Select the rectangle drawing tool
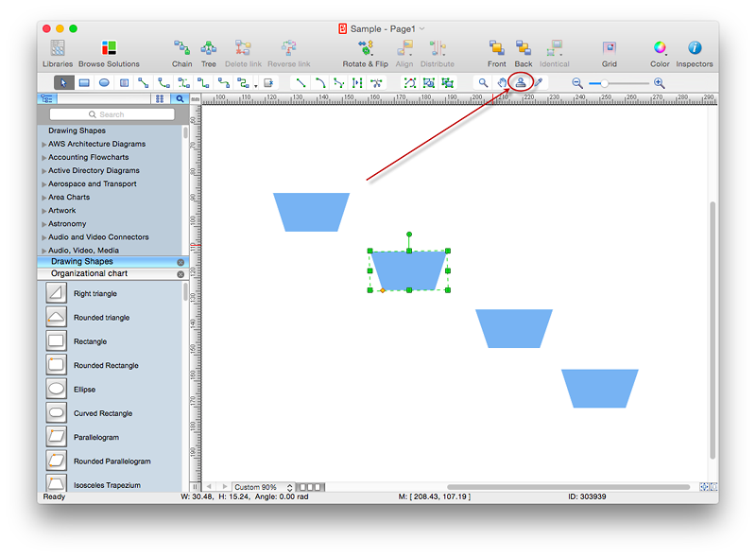The width and height of the screenshot is (756, 557). [84, 83]
